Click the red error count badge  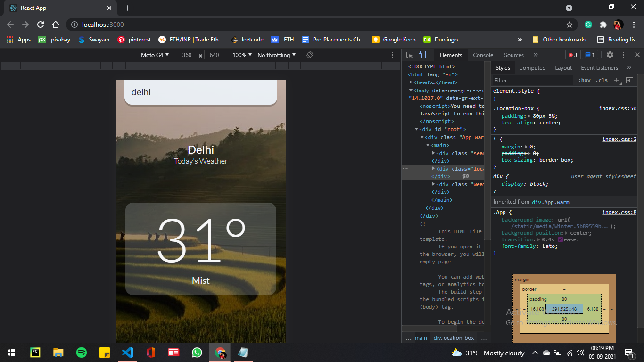572,55
